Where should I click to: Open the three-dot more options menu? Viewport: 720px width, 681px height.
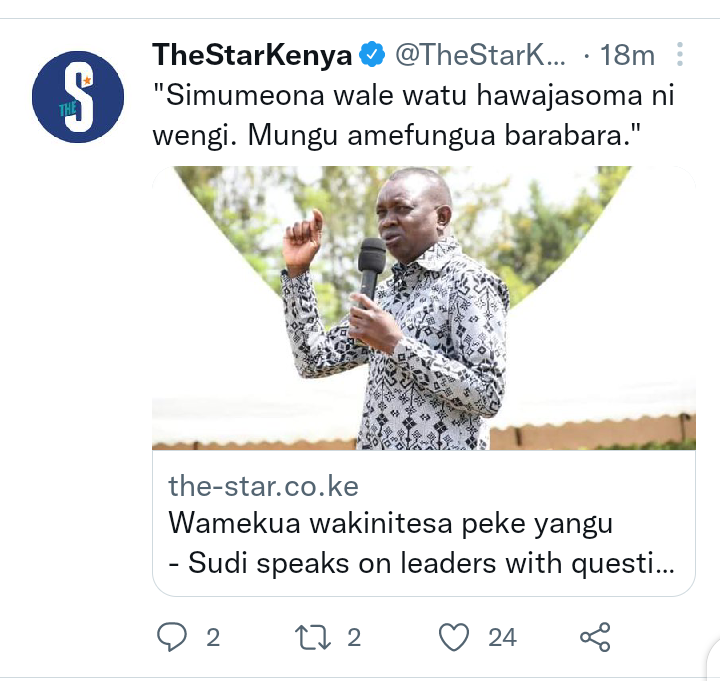(x=680, y=54)
